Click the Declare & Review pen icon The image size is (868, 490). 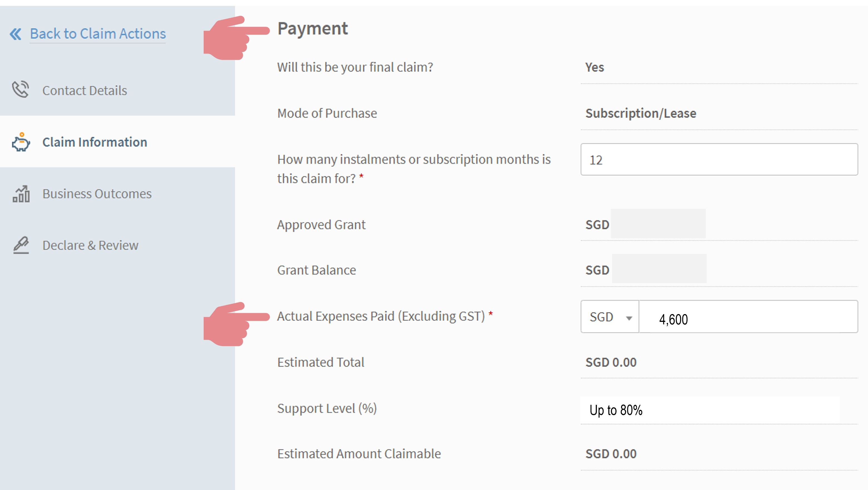click(21, 245)
